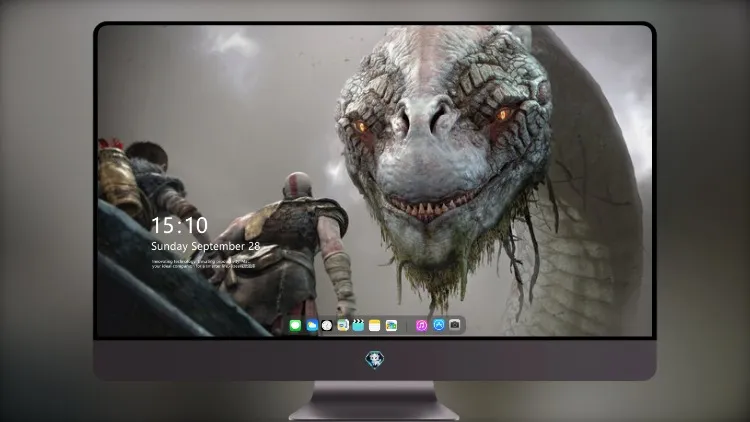This screenshot has height=422, width=750.
Task: Open the clapperboard video app in dock
Action: tap(358, 325)
